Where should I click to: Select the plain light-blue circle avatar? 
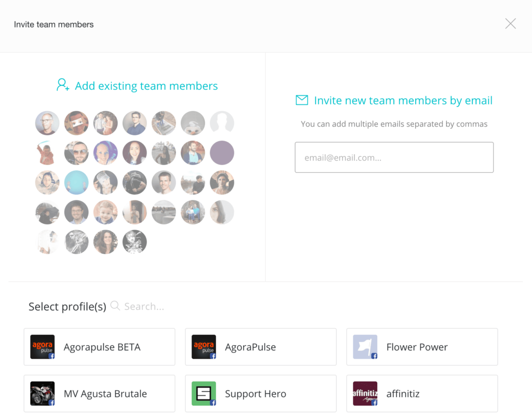coord(76,183)
